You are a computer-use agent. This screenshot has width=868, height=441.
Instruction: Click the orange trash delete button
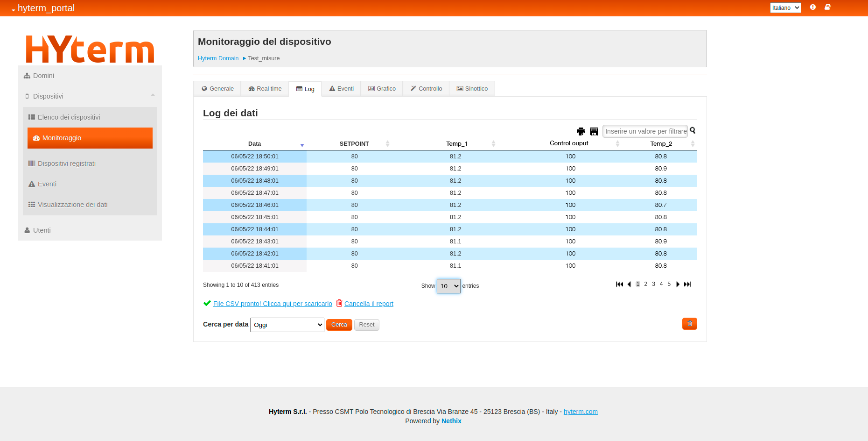(689, 324)
